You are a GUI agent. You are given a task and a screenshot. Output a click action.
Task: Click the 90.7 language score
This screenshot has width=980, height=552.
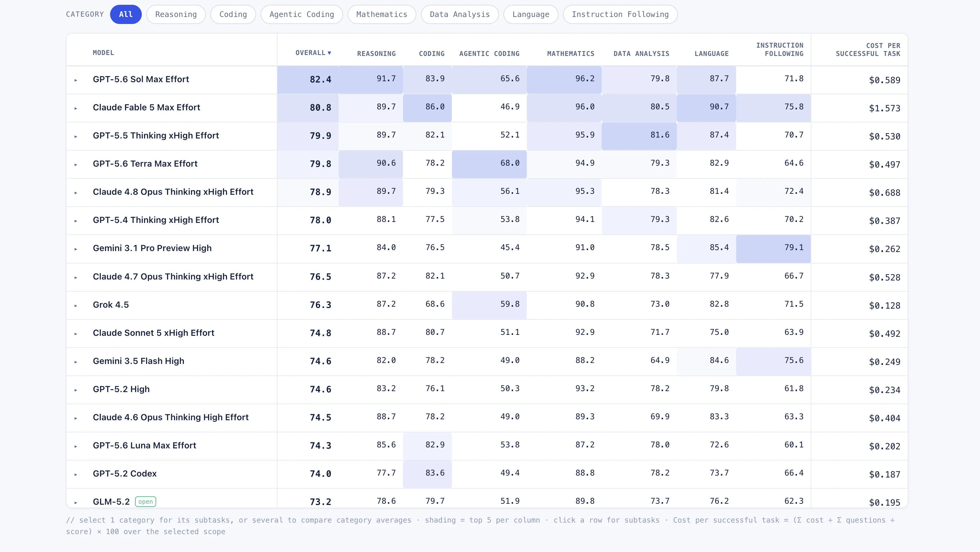tap(719, 107)
